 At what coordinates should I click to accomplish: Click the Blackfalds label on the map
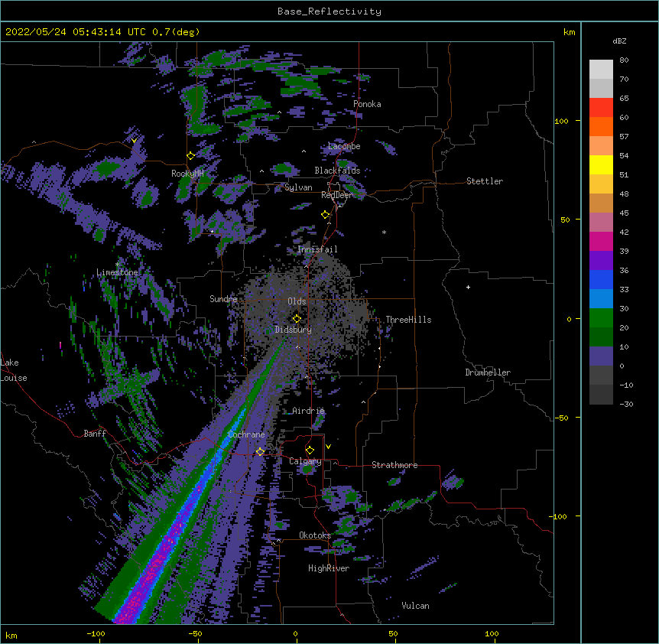click(337, 171)
